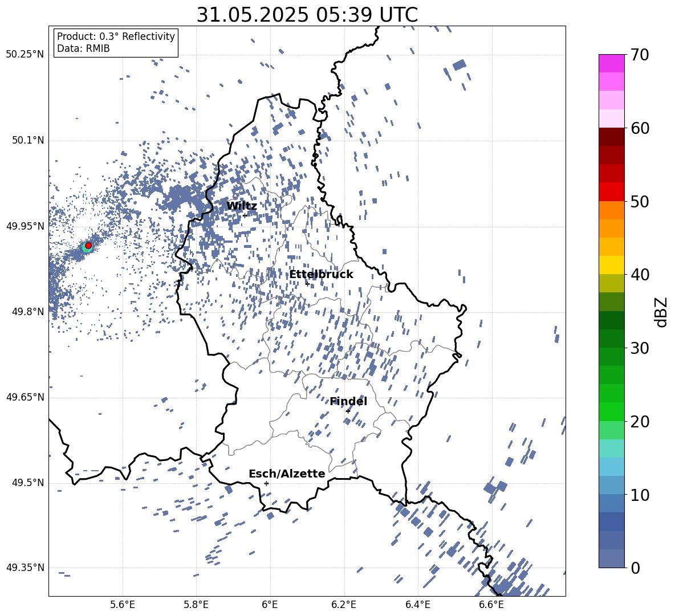Viewport: 675px width, 616px height.
Task: Click the 'Product: 0.3° Reflectivity' text
Action: click(116, 36)
